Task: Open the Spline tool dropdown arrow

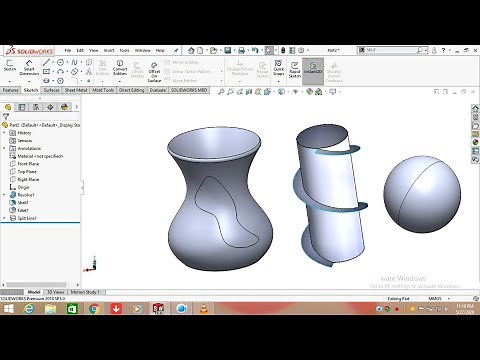Action: coord(81,62)
